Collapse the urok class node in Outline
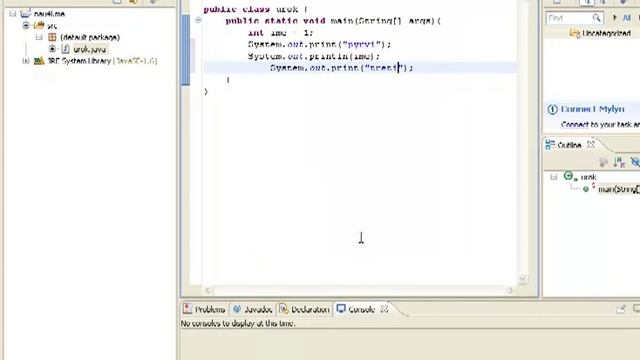640x360 pixels. pyautogui.click(x=553, y=177)
